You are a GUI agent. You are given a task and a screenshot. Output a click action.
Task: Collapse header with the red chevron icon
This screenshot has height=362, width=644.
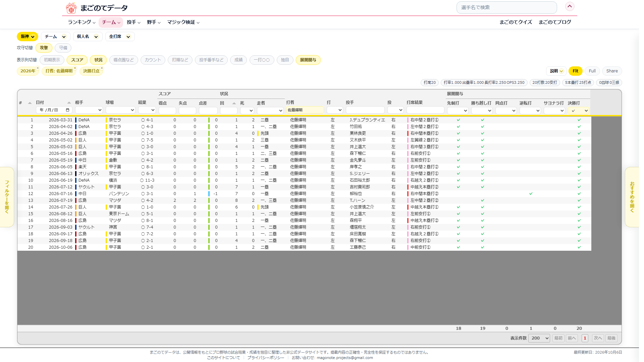point(570,6)
